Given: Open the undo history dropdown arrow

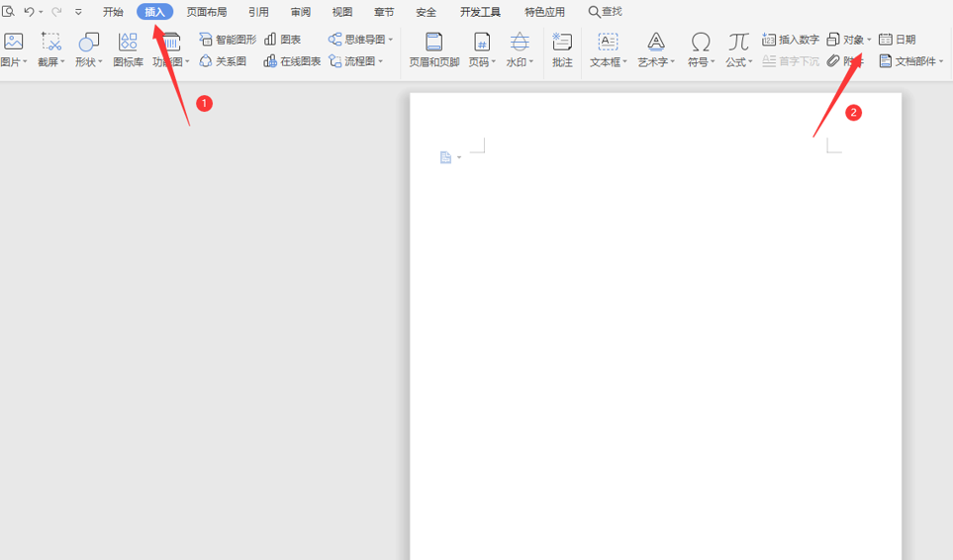Looking at the screenshot, I should click(41, 12).
